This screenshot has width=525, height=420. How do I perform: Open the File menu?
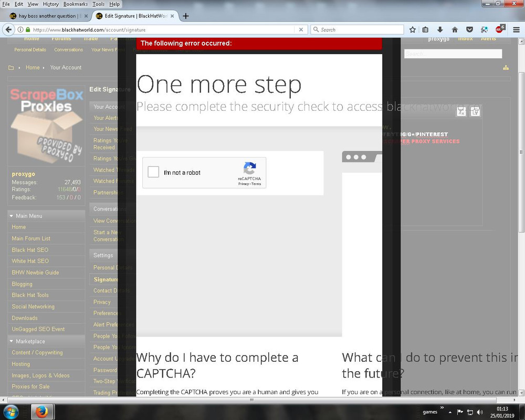pos(6,4)
